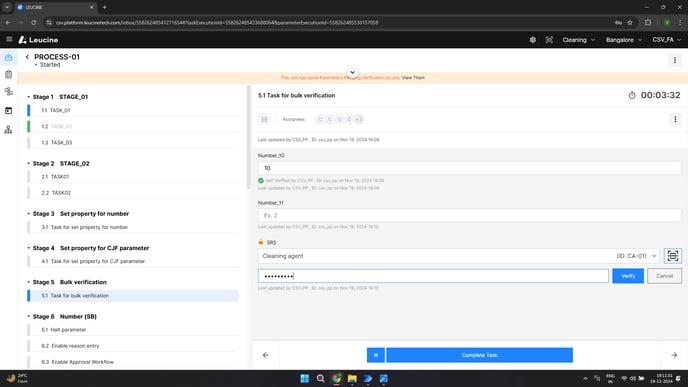
Task: Show hidden system tray icons
Action: pyautogui.click(x=585, y=378)
